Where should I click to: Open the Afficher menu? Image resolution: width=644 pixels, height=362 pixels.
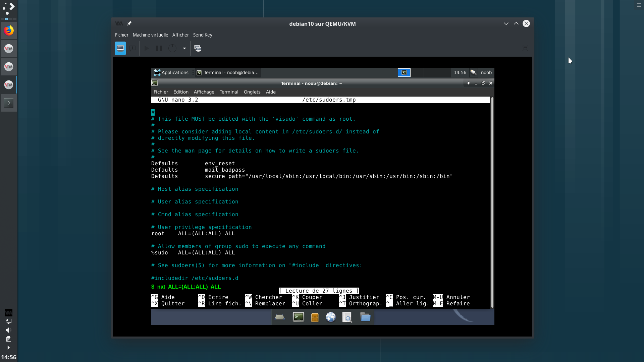[x=180, y=35]
